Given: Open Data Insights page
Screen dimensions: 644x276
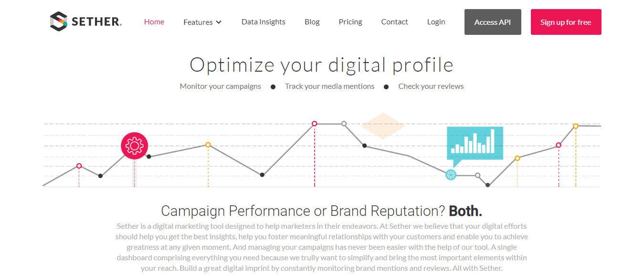Looking at the screenshot, I should tap(264, 21).
